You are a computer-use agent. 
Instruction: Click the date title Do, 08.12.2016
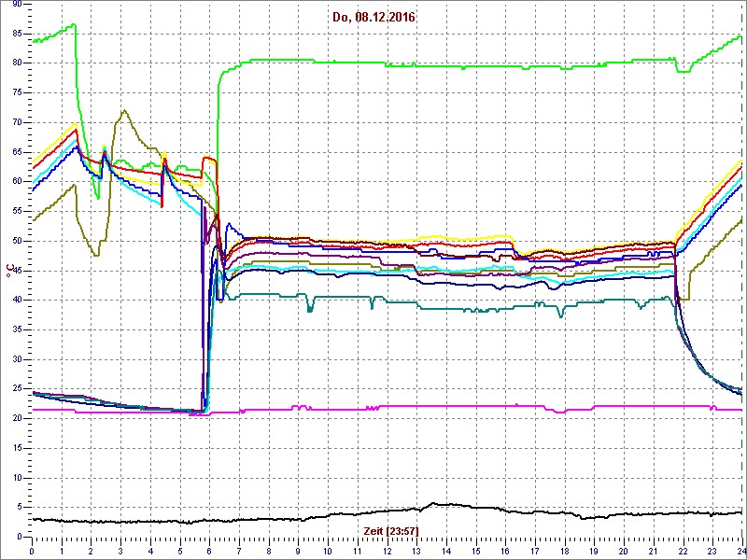click(373, 18)
